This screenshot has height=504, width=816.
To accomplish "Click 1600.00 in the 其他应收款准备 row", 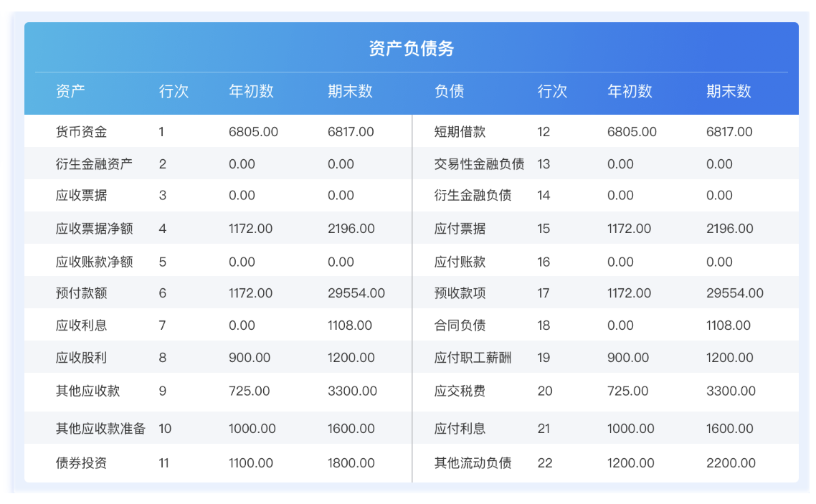I will [351, 428].
